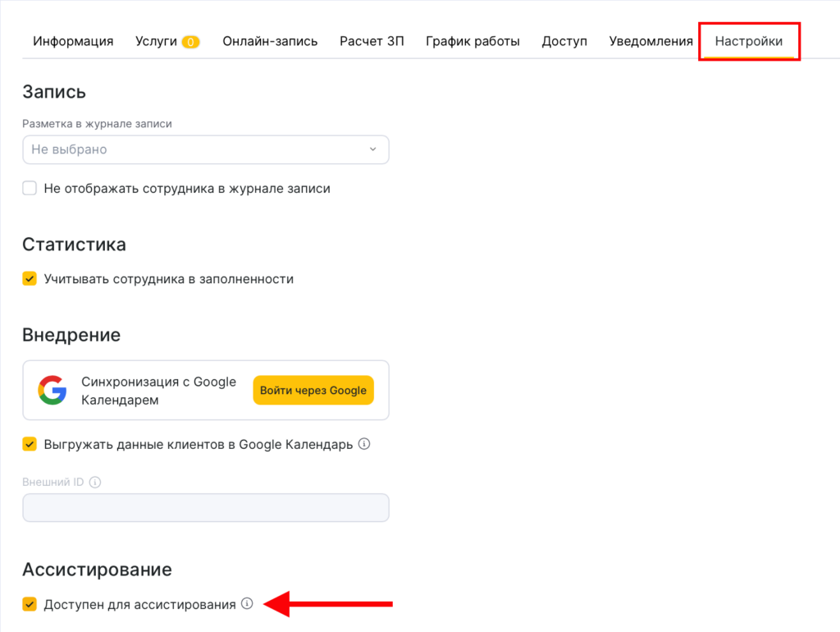This screenshot has height=632, width=840.
Task: Open the Уведомления tab
Action: (x=651, y=41)
